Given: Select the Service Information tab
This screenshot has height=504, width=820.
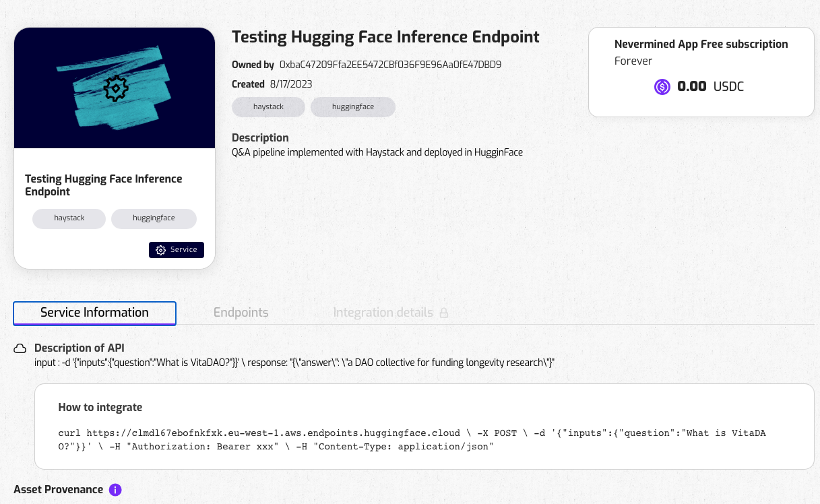Looking at the screenshot, I should point(94,313).
